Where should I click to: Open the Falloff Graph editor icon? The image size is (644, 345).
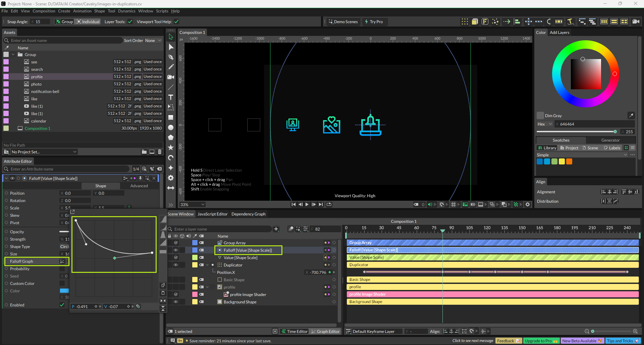(62, 261)
